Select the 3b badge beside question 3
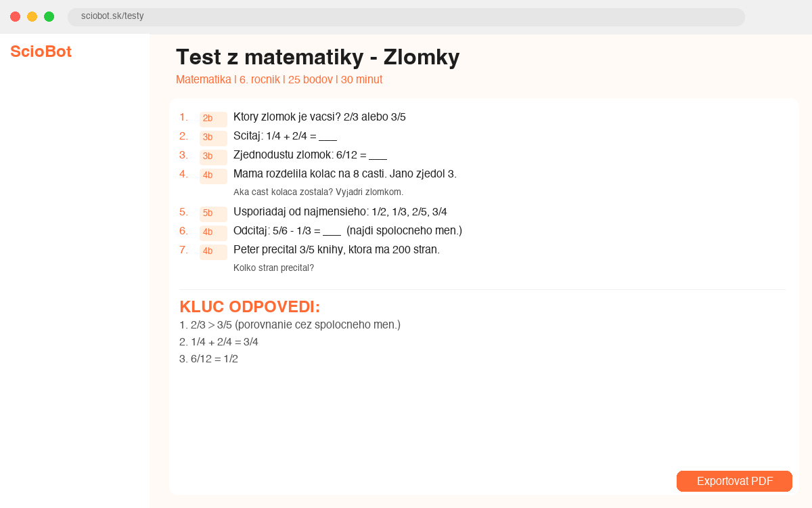Screen dimensions: 812x508 (212, 157)
